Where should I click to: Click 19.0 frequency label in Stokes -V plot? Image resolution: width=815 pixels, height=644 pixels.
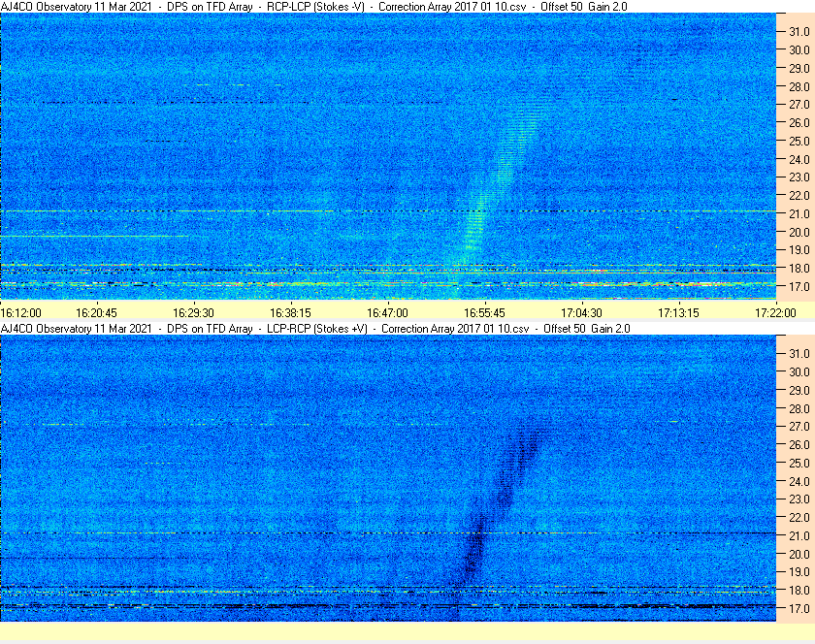click(799, 250)
